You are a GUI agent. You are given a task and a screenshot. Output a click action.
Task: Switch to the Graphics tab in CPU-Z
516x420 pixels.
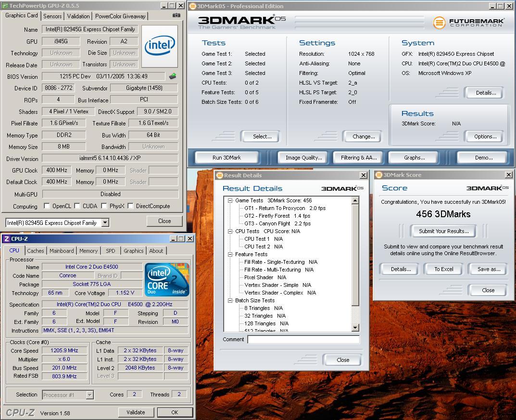pos(133,251)
